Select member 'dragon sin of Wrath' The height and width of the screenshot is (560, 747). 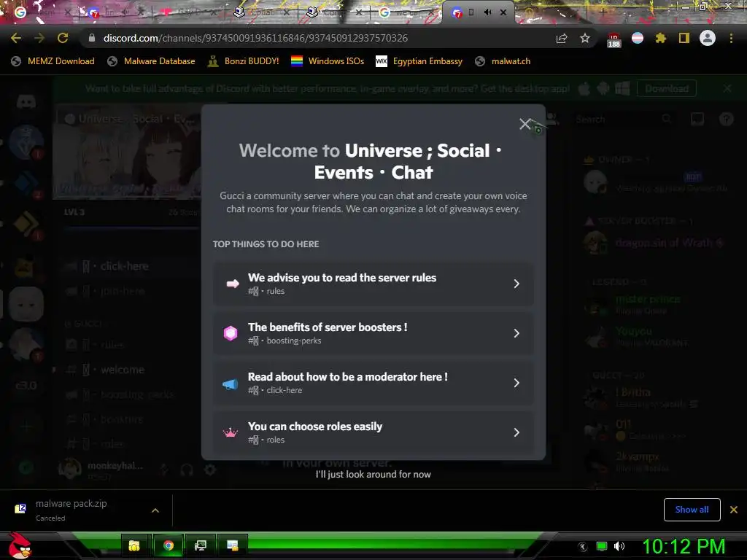click(x=655, y=243)
